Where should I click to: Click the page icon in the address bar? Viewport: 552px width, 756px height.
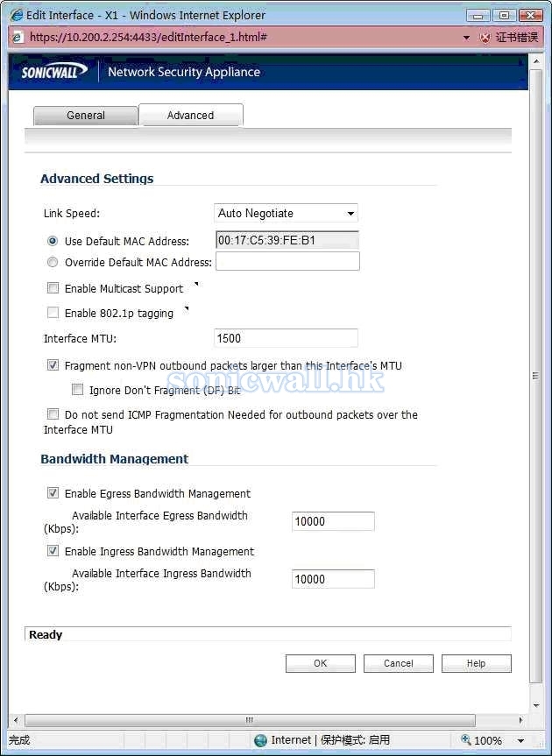click(17, 37)
